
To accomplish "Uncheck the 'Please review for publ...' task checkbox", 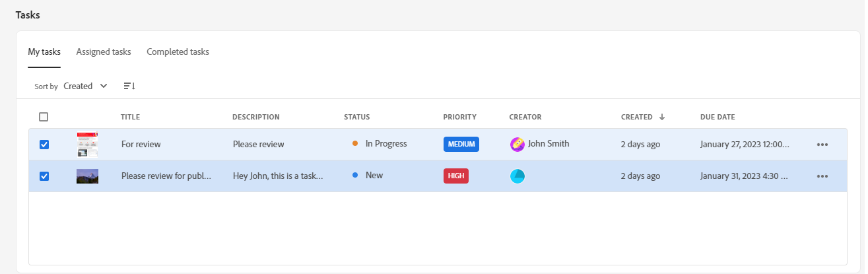I will tap(44, 176).
